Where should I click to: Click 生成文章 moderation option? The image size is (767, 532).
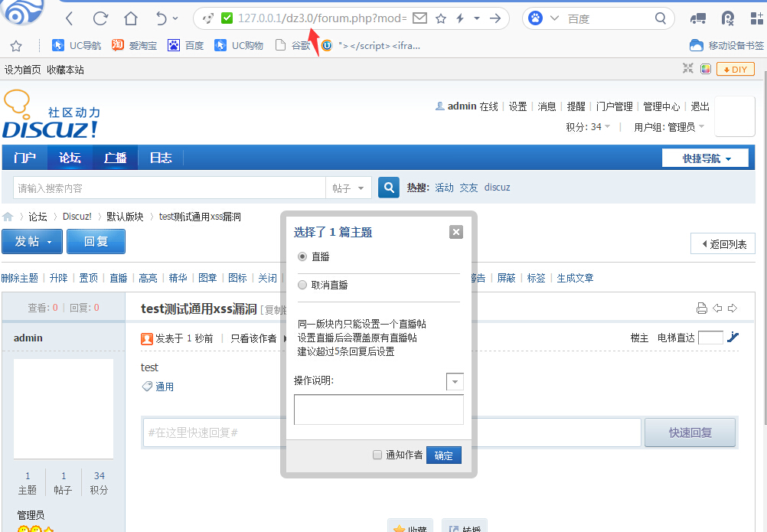coord(576,278)
